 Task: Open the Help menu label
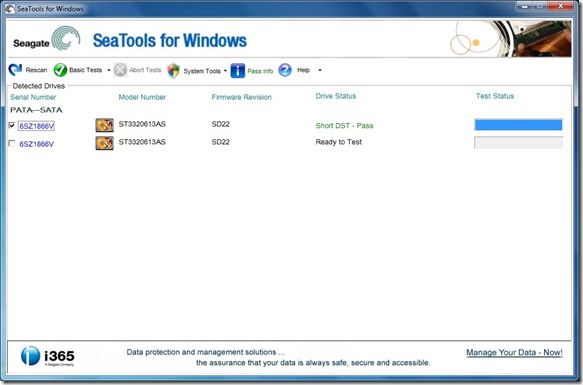pos(303,70)
